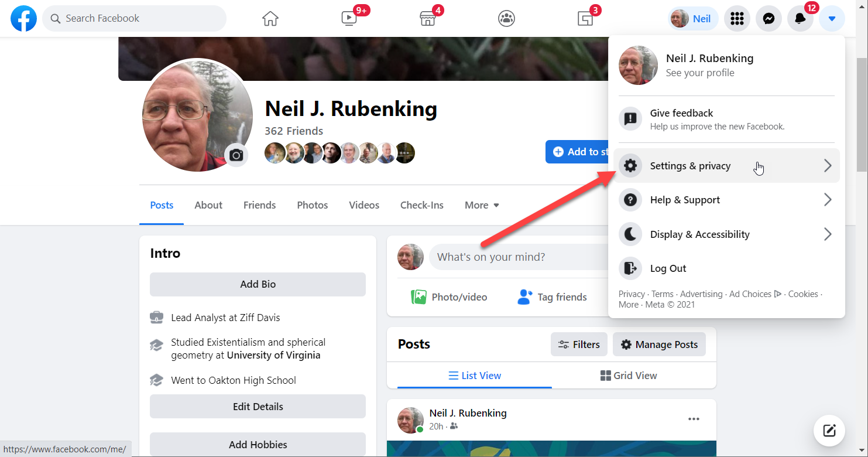Image resolution: width=868 pixels, height=457 pixels.
Task: Go to Home feed icon
Action: (x=270, y=19)
